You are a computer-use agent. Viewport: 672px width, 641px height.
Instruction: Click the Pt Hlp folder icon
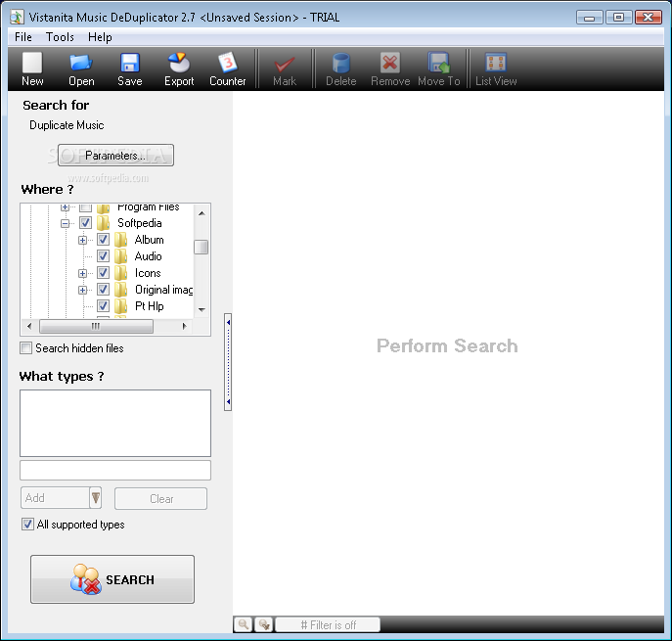(x=121, y=306)
